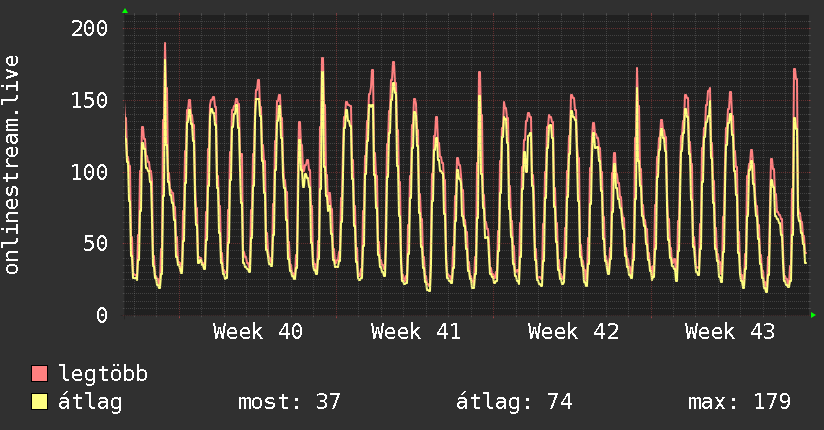824x430 pixels.
Task: Select the átlag legend label next to yellow swatch
Action: point(90,402)
